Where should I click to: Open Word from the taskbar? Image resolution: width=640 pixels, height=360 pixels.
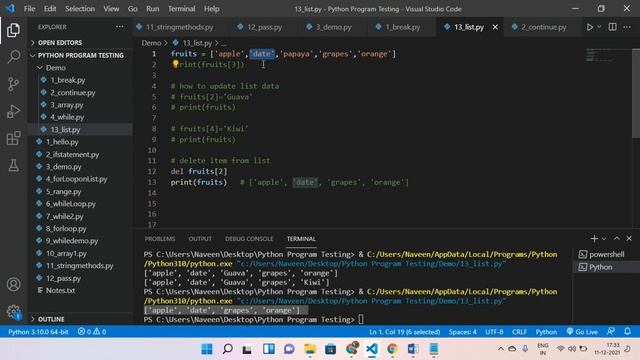pos(413,349)
